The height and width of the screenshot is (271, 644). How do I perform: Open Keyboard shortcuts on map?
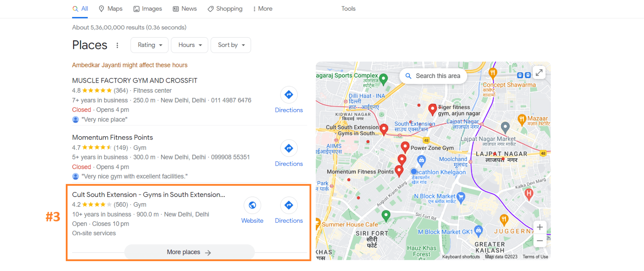pos(461,257)
